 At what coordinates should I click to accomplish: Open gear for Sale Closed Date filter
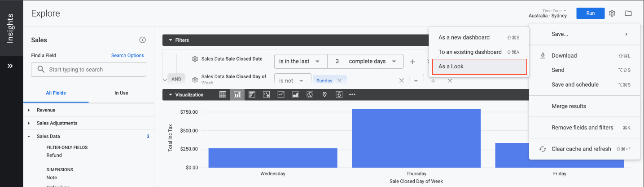[195, 59]
